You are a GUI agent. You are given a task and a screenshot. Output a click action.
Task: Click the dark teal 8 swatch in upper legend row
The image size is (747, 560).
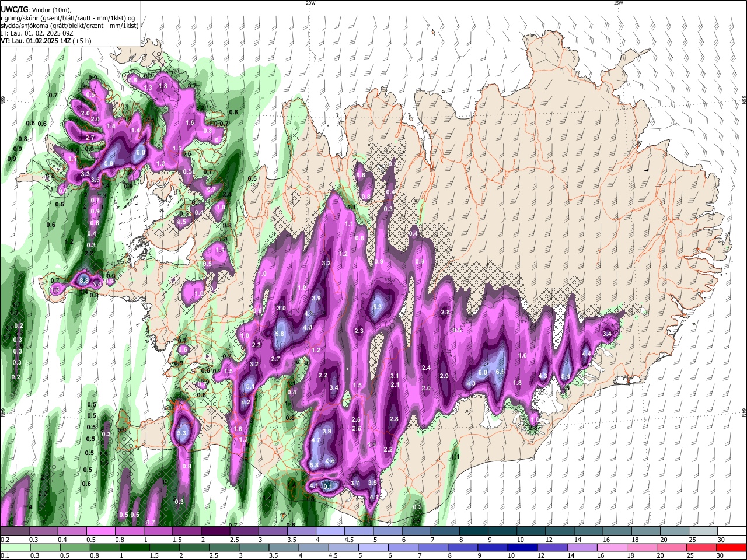coord(474,531)
